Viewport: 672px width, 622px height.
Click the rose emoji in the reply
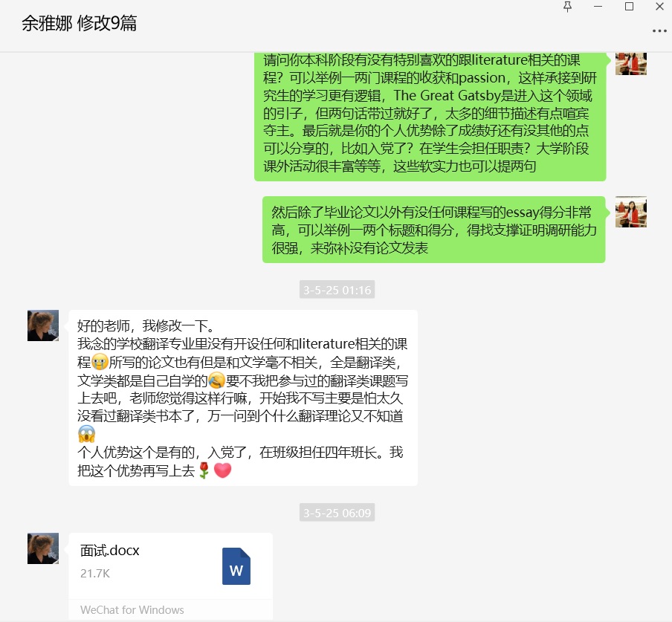[204, 470]
